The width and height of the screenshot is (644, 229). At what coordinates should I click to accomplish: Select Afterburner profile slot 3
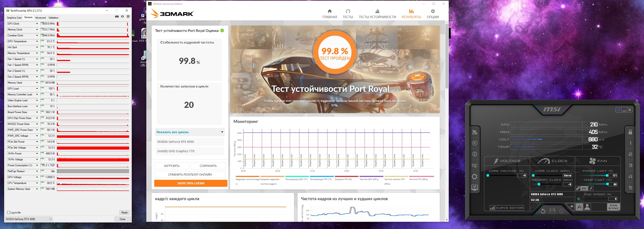coord(630,165)
